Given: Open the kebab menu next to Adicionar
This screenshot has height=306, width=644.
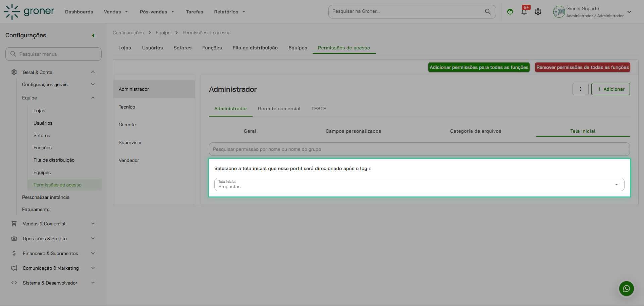Looking at the screenshot, I should (581, 89).
